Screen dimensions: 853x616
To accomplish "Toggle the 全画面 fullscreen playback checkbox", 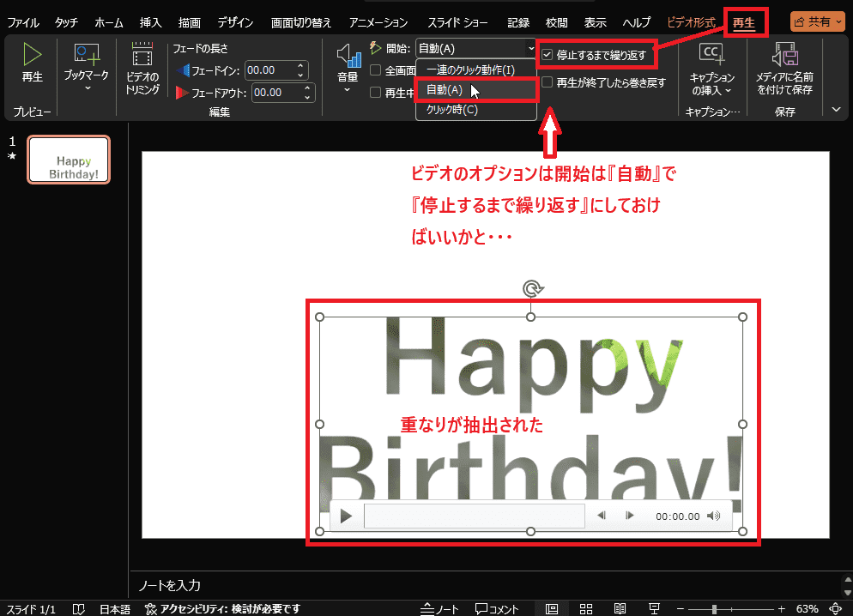I will click(x=376, y=70).
